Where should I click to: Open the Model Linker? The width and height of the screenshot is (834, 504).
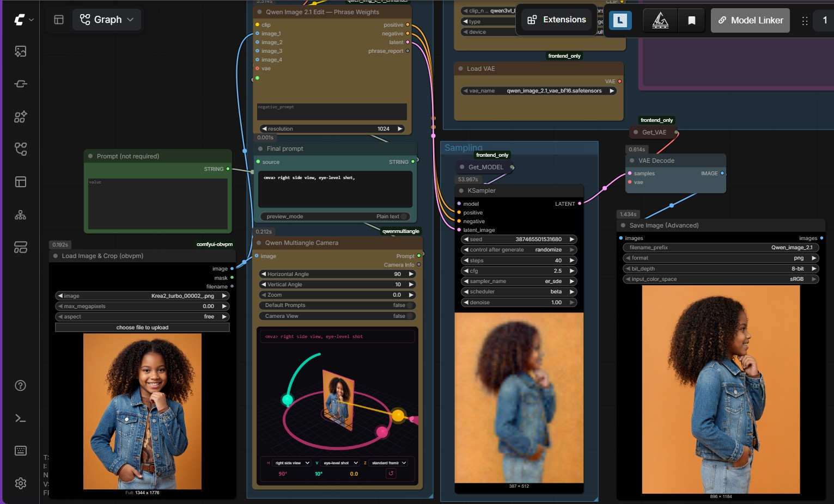(x=750, y=20)
